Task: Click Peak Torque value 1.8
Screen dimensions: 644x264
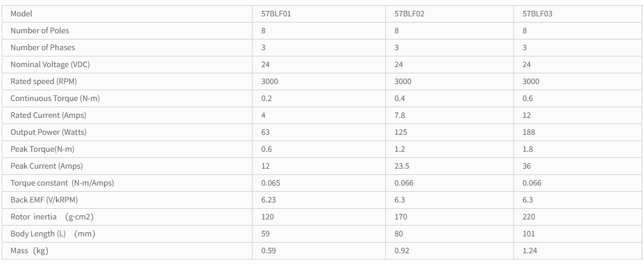Action: tap(528, 149)
